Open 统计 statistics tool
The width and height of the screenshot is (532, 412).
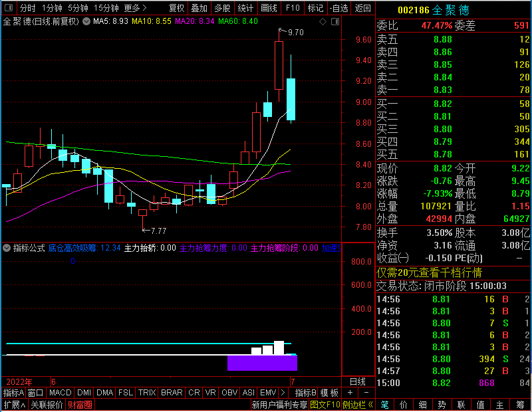pyautogui.click(x=245, y=8)
